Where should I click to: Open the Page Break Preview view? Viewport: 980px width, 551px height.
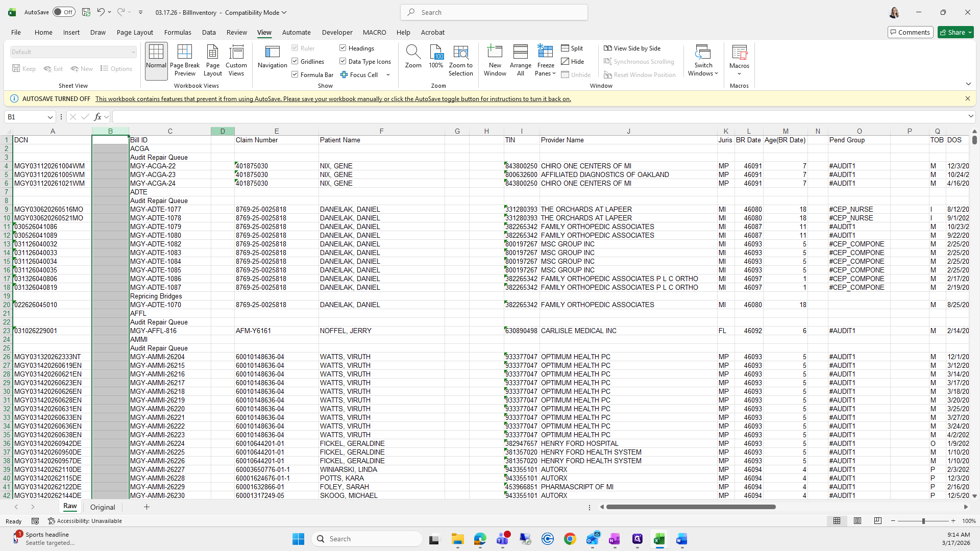point(184,60)
